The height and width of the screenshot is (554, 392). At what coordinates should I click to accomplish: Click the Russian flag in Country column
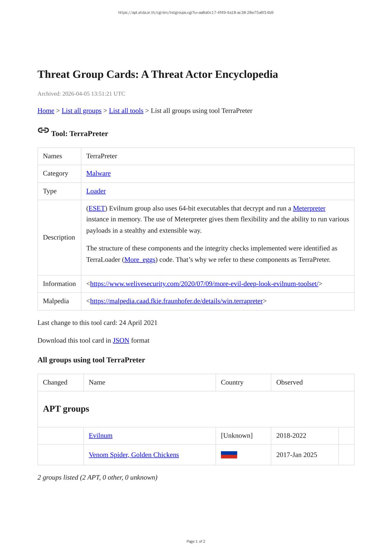tap(229, 455)
